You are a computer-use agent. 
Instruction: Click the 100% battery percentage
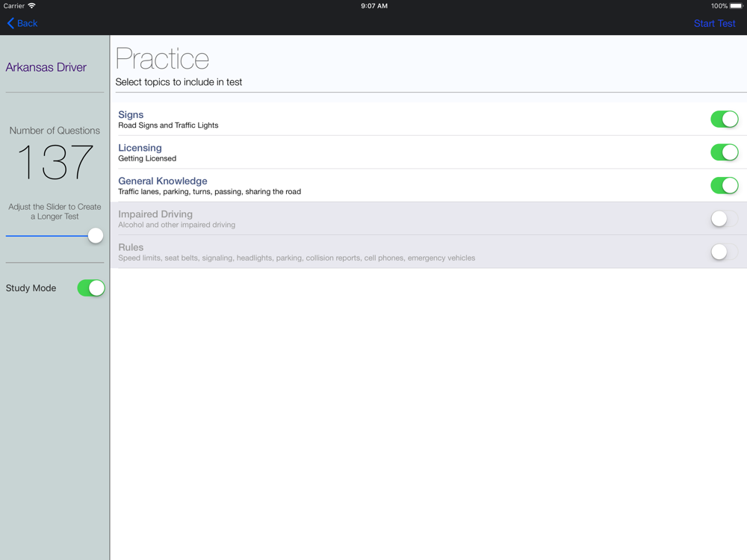tap(719, 6)
